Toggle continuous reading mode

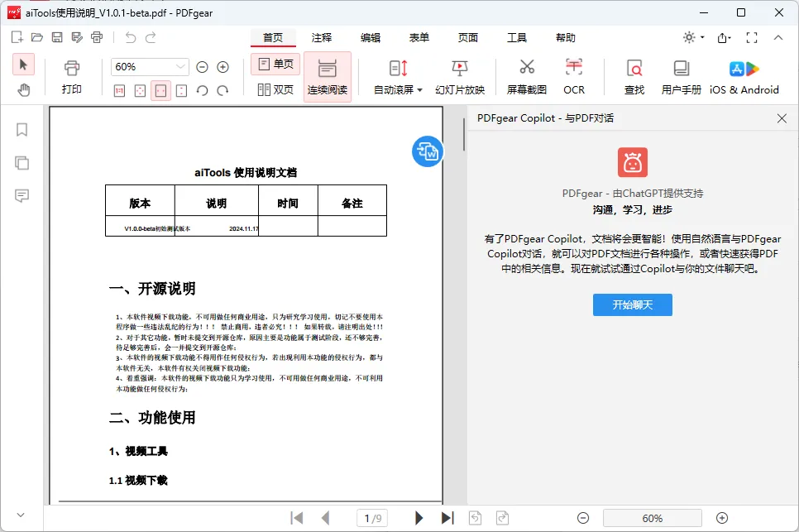[x=328, y=76]
